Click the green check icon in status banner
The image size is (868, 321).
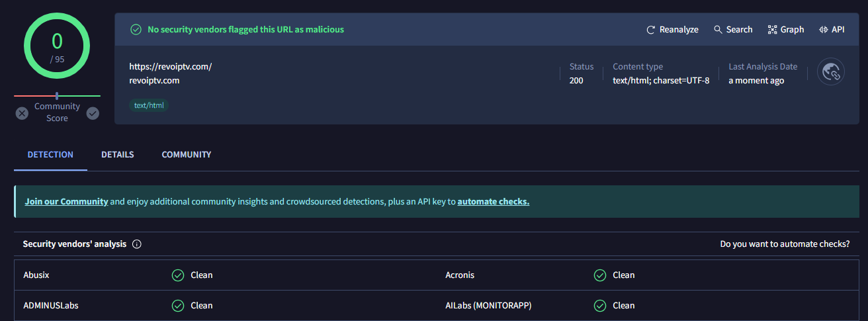point(136,30)
